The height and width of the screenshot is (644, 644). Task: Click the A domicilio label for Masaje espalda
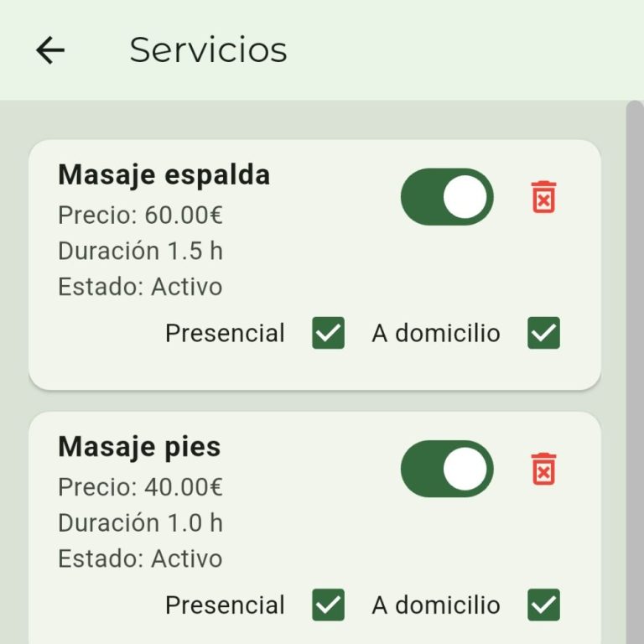coord(435,334)
